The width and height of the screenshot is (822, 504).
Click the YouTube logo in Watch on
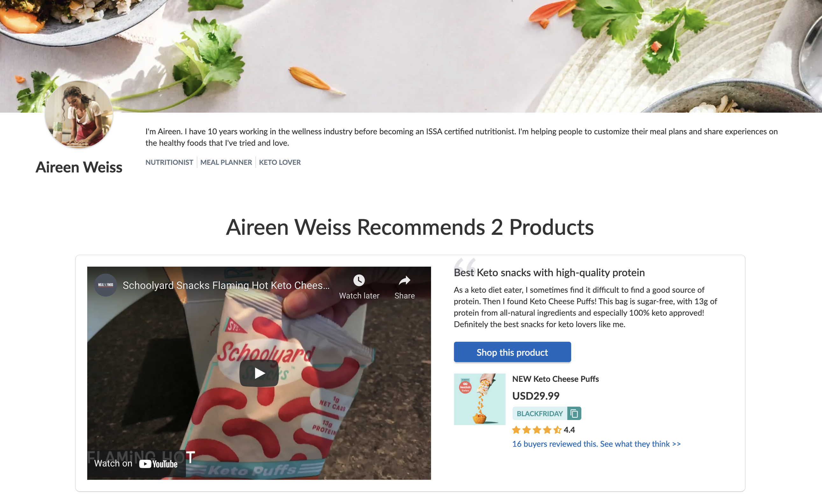(158, 464)
